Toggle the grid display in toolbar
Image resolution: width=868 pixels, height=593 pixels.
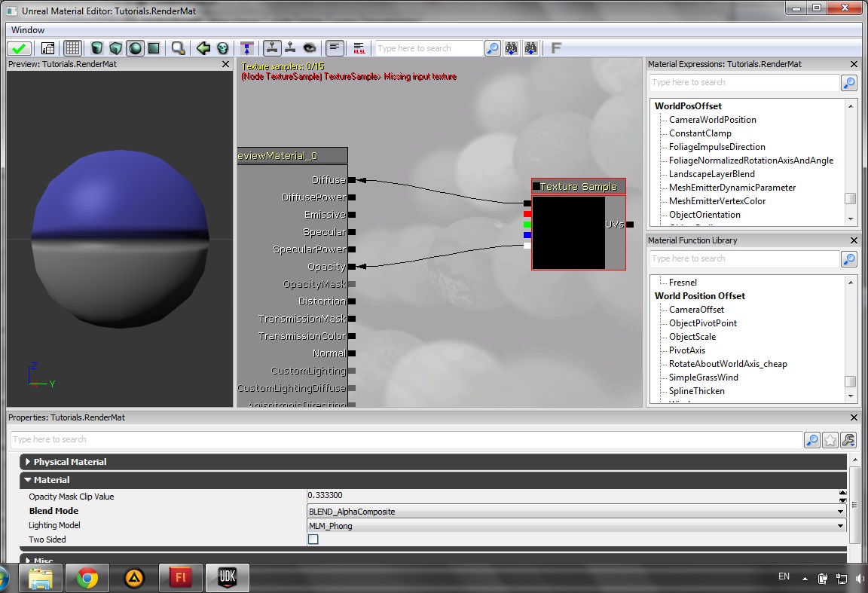(x=72, y=48)
